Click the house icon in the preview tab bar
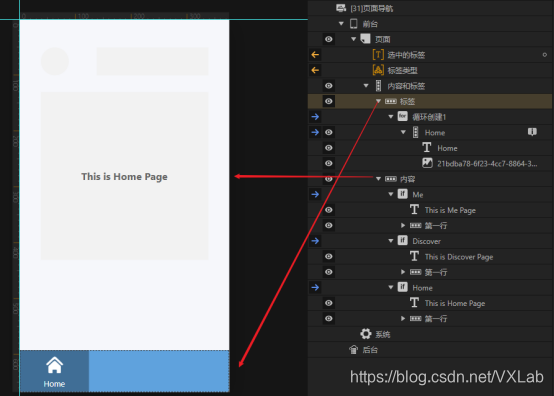The height and width of the screenshot is (396, 554). [x=54, y=365]
